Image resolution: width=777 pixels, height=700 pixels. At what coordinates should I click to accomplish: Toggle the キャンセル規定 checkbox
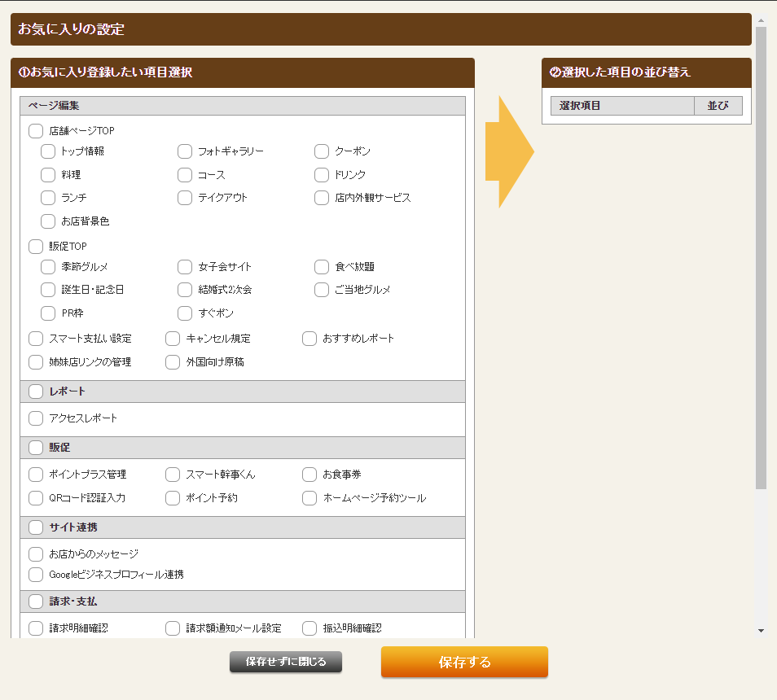[173, 338]
